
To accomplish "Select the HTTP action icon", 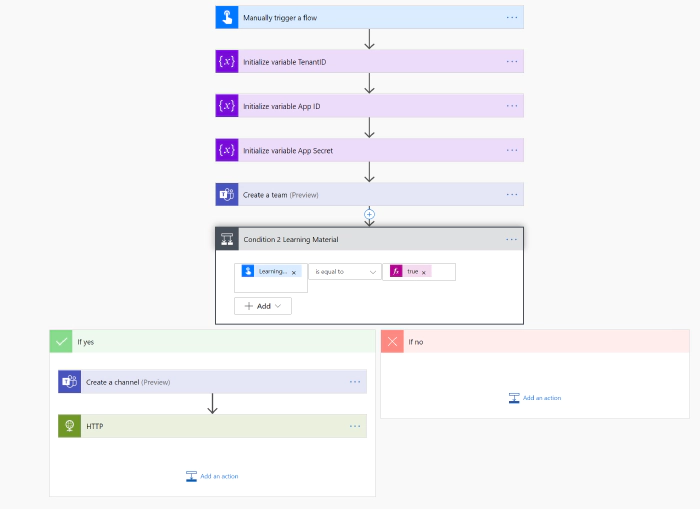I will pos(70,426).
